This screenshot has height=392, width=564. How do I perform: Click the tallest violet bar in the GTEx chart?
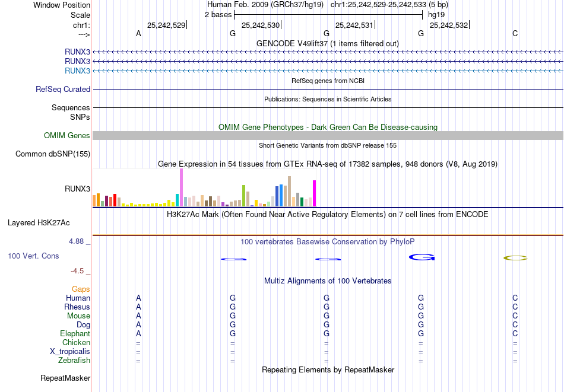point(181,187)
